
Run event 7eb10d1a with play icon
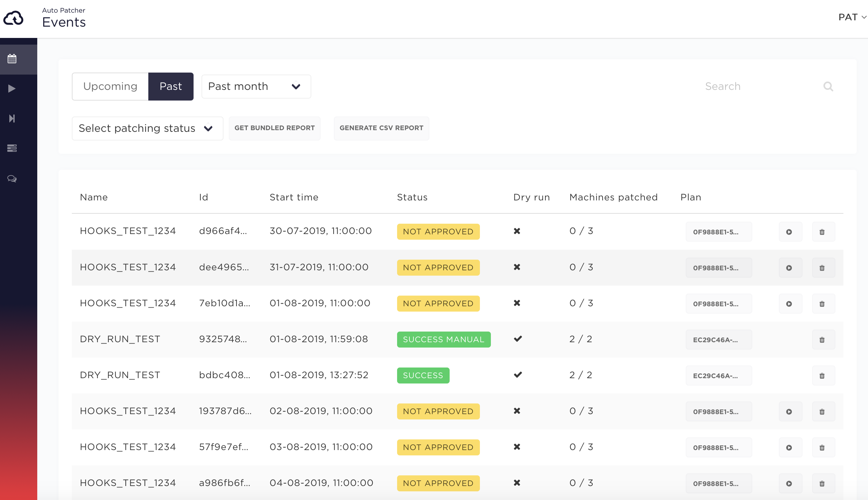click(790, 304)
